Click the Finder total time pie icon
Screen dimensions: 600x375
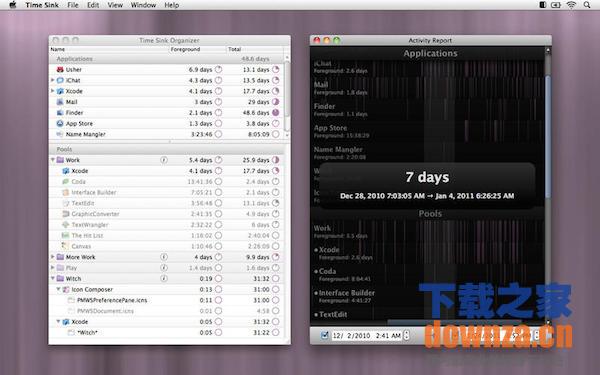click(x=276, y=112)
